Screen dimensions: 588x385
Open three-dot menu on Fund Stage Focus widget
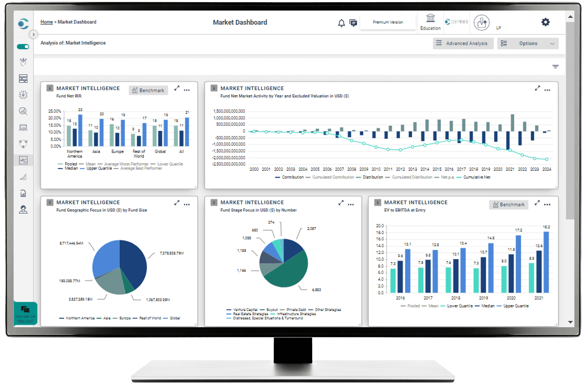point(351,205)
